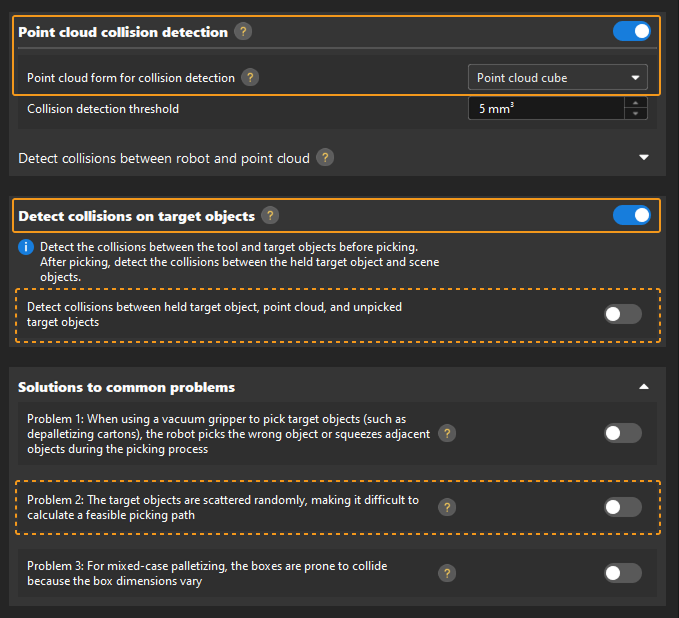Enable held target object collision detection toggle
This screenshot has height=618, width=679.
click(x=623, y=314)
